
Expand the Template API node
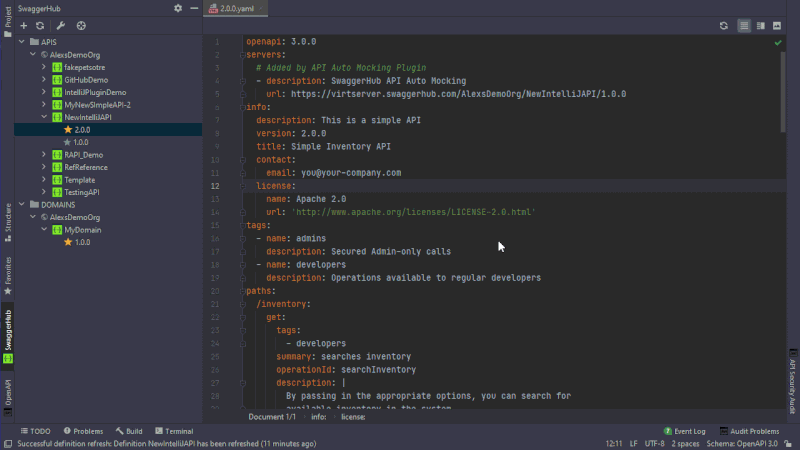[x=44, y=180]
